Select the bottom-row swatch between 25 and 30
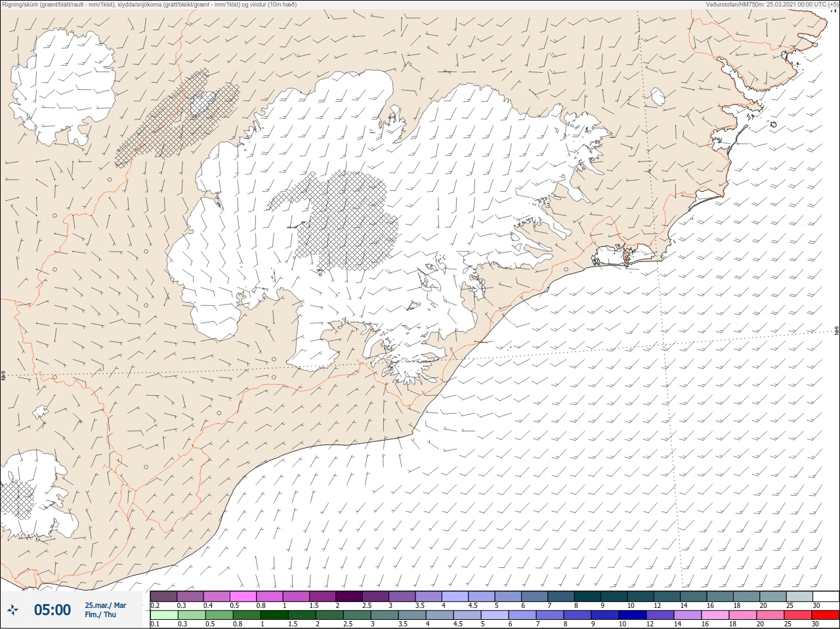This screenshot has width=840, height=629. (x=798, y=615)
